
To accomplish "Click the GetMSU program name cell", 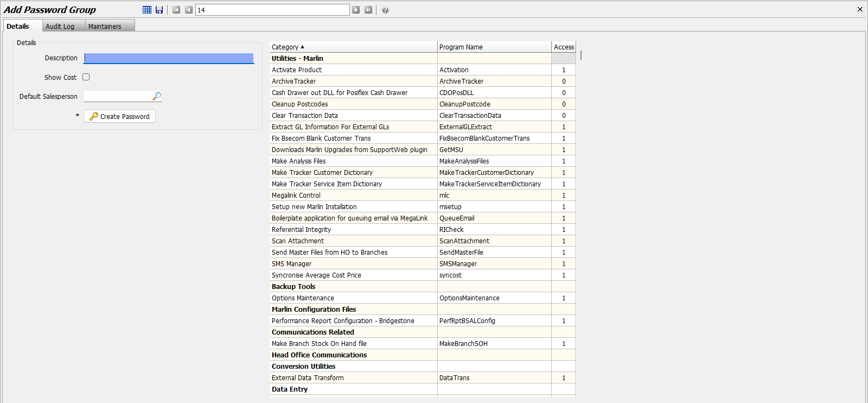I will [494, 149].
